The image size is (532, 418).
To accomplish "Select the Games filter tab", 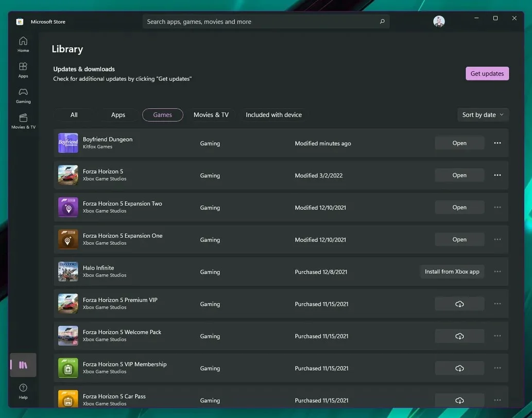I will [x=163, y=115].
